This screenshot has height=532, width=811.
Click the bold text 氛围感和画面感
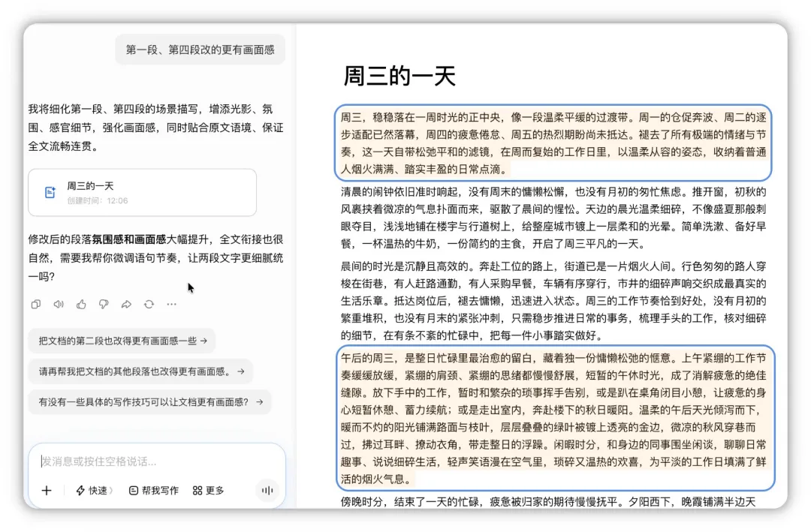click(x=129, y=239)
